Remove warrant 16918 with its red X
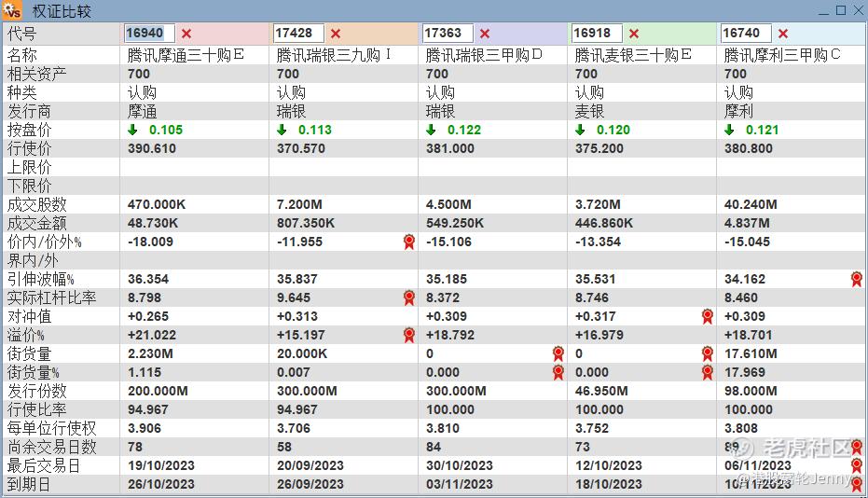 coord(634,34)
